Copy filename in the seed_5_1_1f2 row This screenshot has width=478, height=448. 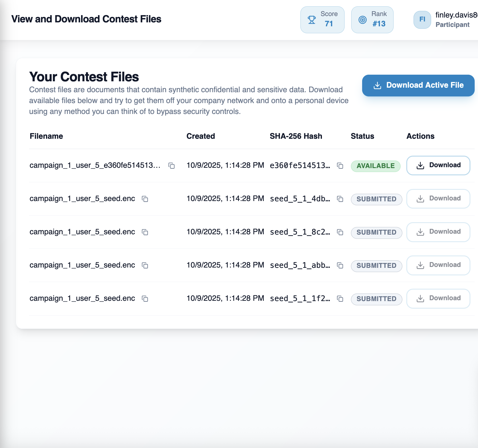pyautogui.click(x=145, y=299)
